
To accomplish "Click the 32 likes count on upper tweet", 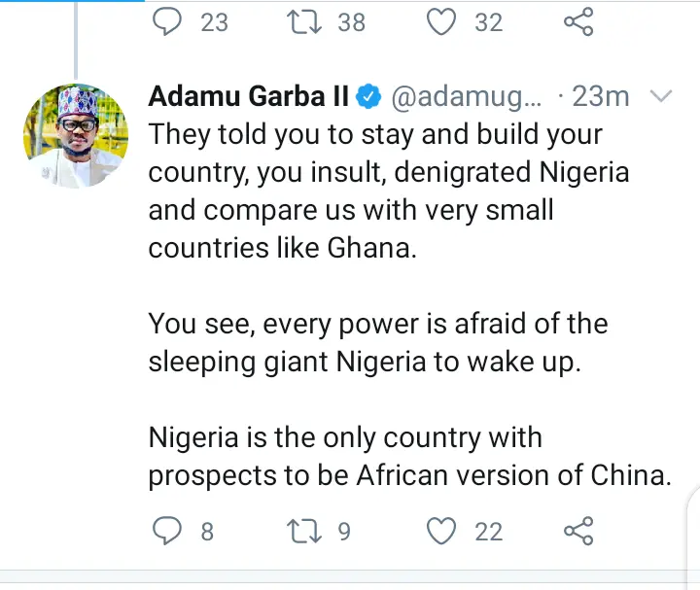I will 489,21.
